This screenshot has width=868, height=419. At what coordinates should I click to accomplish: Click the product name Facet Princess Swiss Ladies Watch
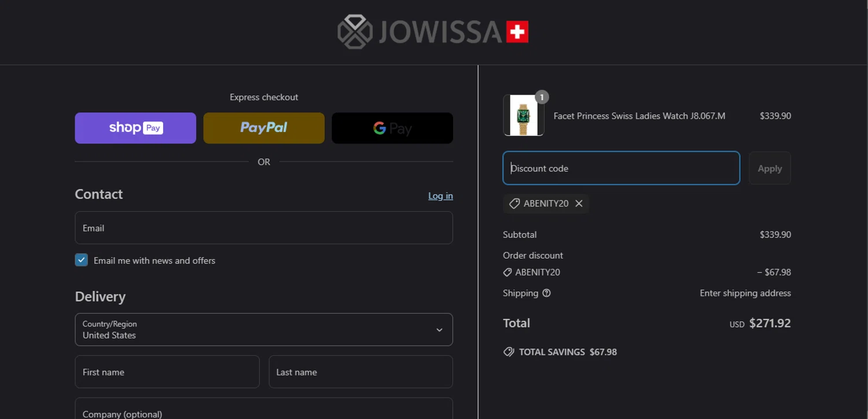[x=639, y=116]
